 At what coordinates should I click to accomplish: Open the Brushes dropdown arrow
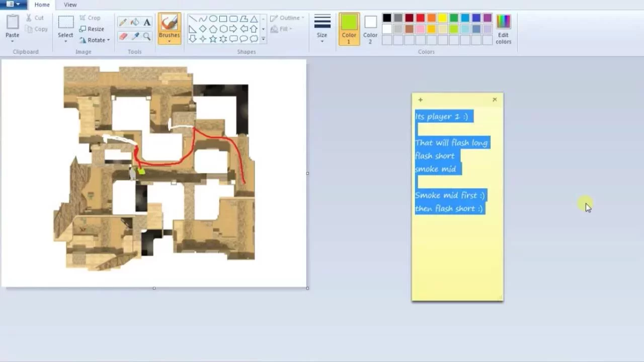(169, 41)
